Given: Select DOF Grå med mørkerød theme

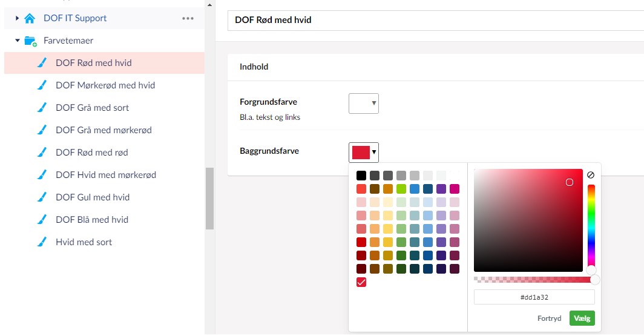Looking at the screenshot, I should pos(104,130).
